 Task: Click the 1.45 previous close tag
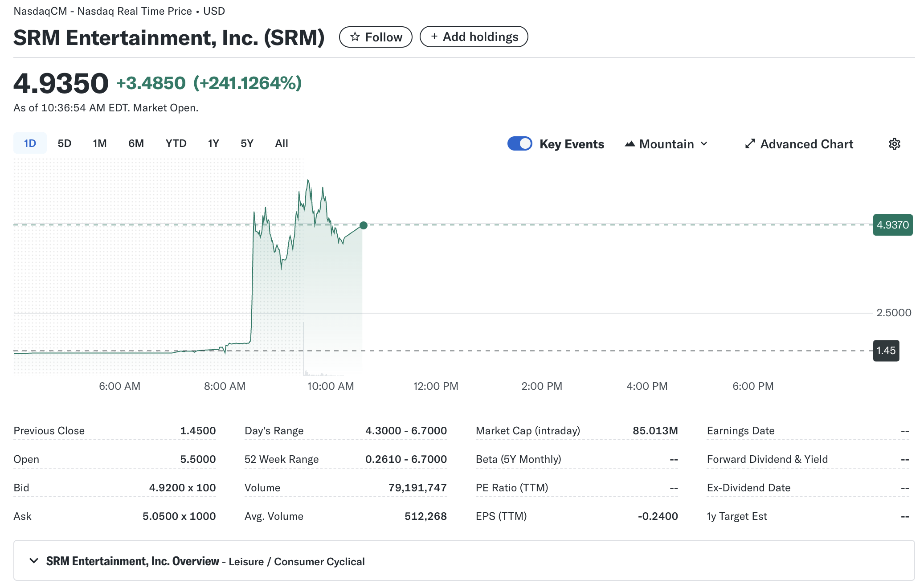pyautogui.click(x=886, y=351)
